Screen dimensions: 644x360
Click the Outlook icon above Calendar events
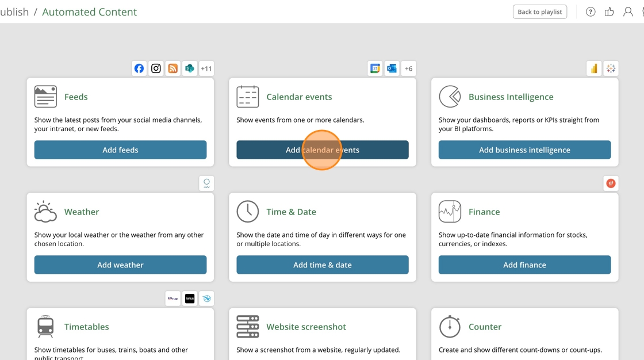392,68
